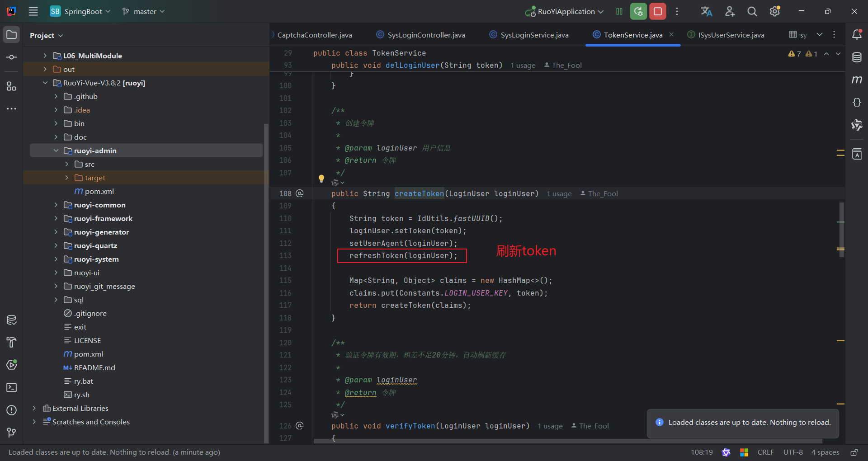Click the gutter icon on line 108

[x=299, y=193]
